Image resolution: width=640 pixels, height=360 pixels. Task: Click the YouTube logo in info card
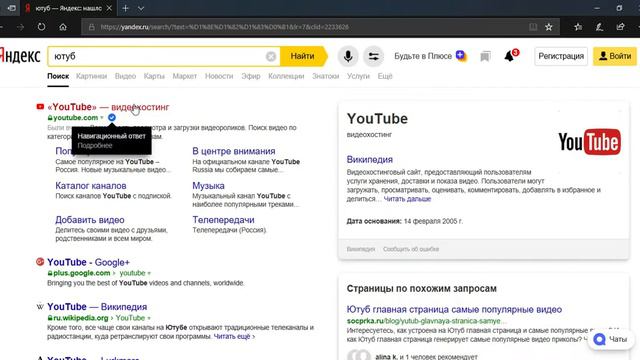[589, 142]
